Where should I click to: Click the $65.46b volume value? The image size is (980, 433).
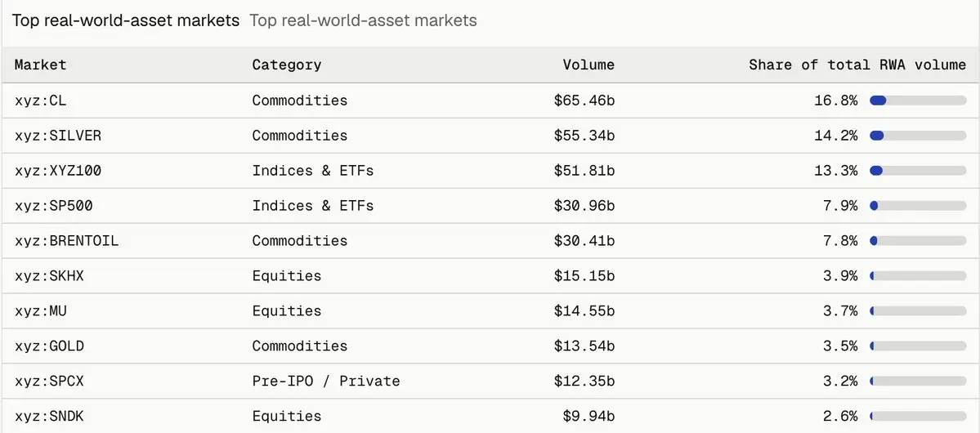coord(584,100)
